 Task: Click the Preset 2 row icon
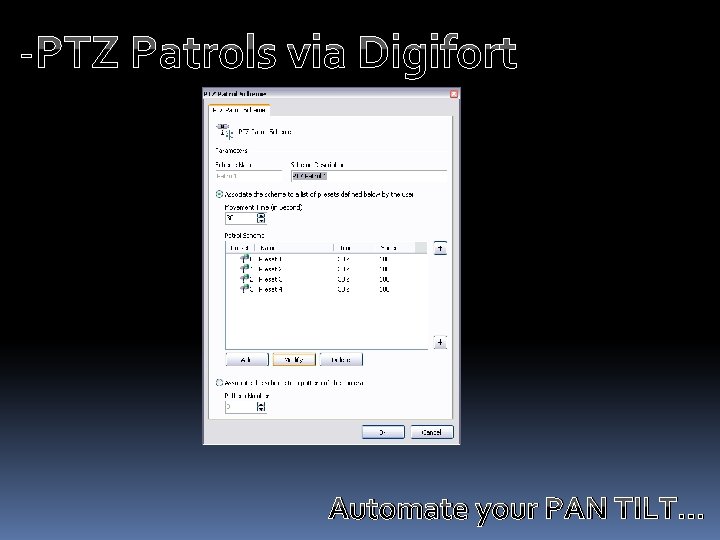click(x=245, y=269)
